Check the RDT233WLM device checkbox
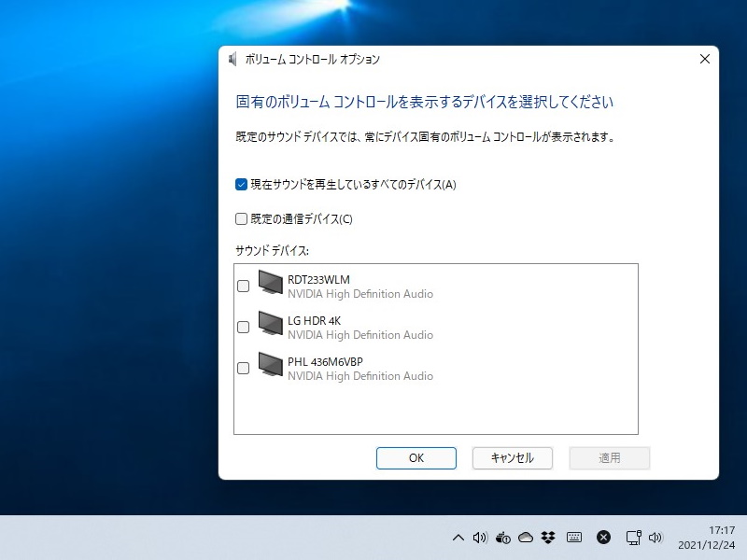This screenshot has width=747, height=560. point(243,286)
